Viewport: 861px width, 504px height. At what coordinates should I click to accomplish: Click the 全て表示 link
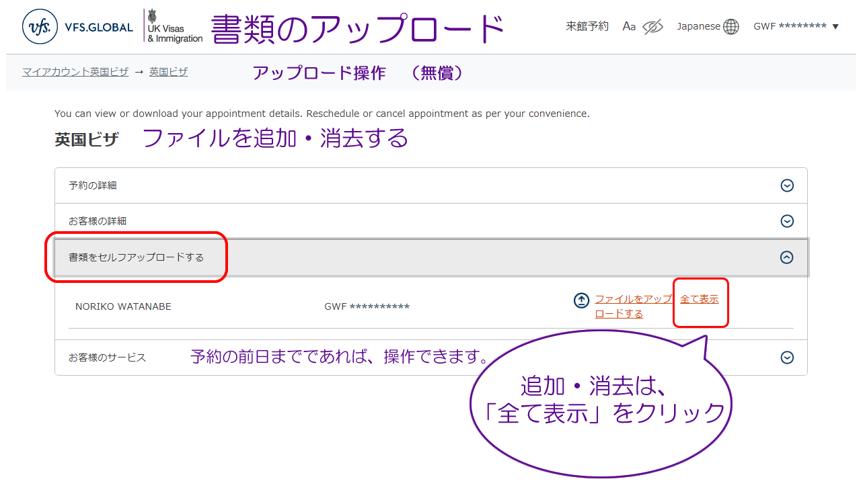pos(700,300)
